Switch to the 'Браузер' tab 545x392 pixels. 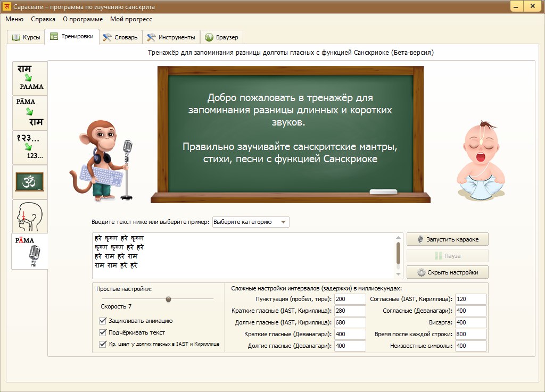coord(222,37)
